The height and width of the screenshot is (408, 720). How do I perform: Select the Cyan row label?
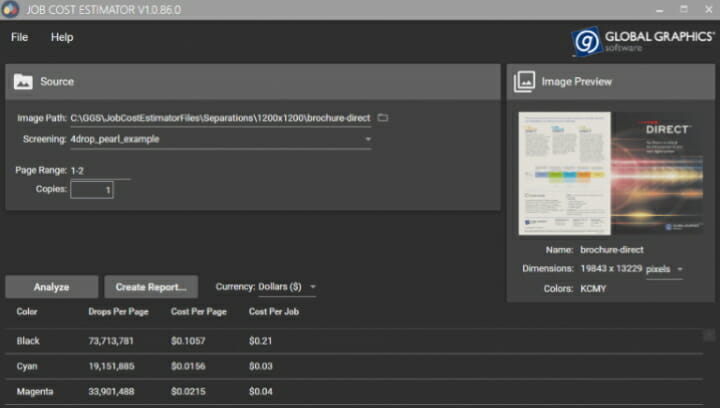point(27,366)
